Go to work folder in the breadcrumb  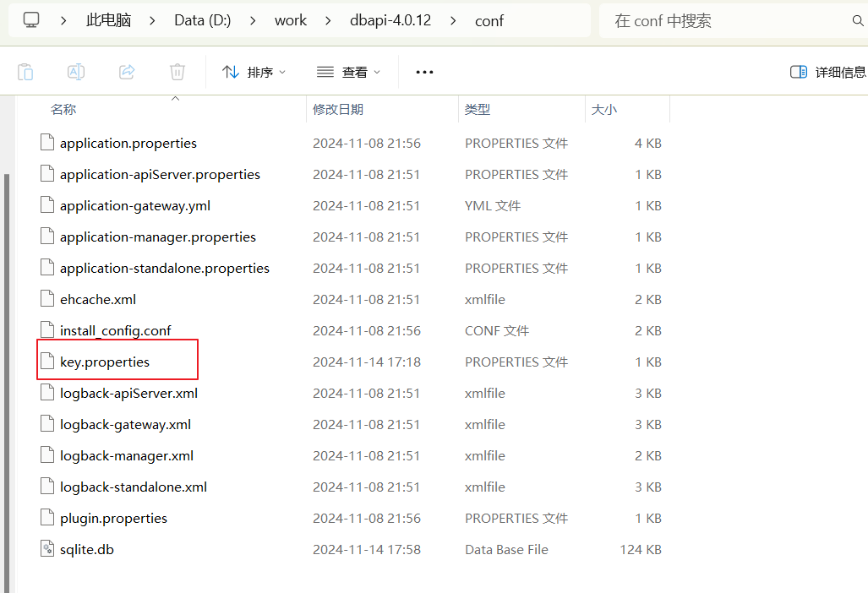pyautogui.click(x=291, y=20)
